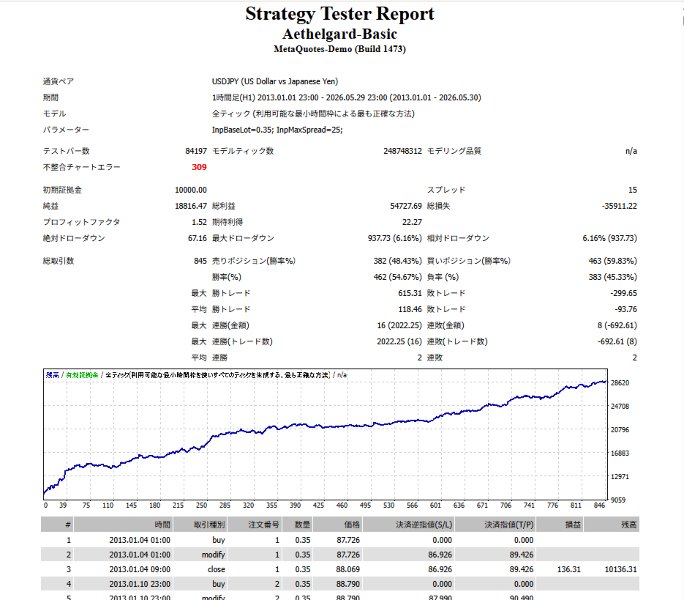This screenshot has height=600, width=684.
Task: Click the 136.31 profit cell
Action: click(569, 569)
